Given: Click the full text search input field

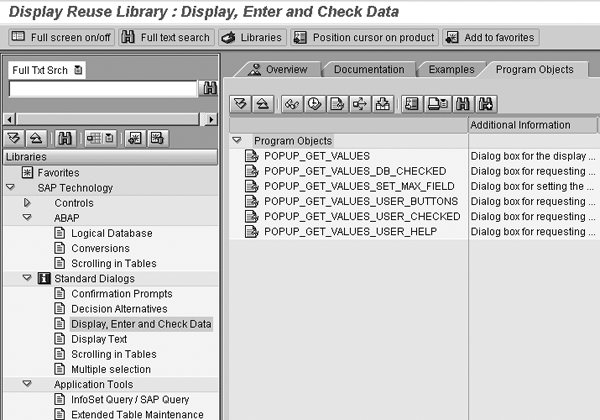Looking at the screenshot, I should click(102, 89).
